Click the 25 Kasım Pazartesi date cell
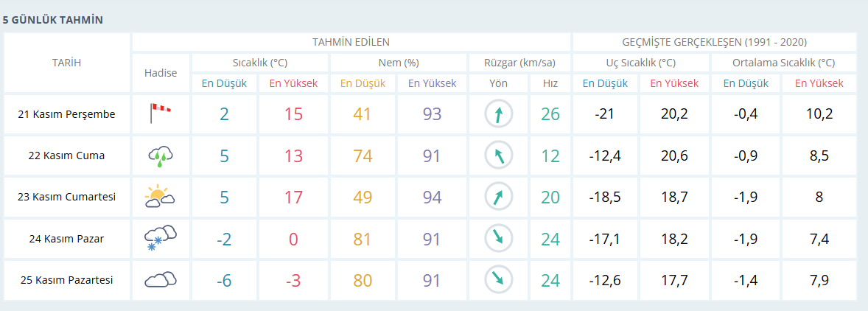868x311 pixels. click(67, 280)
